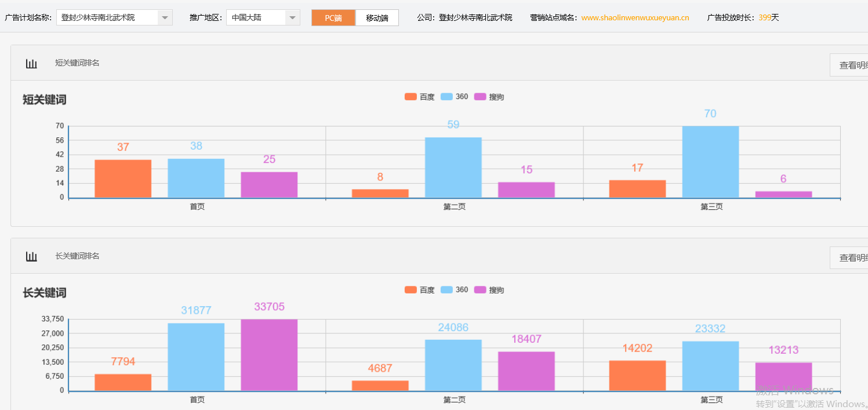Open the 广告计划名称 dropdown arrow
Image resolution: width=868 pixels, height=410 pixels.
point(165,18)
